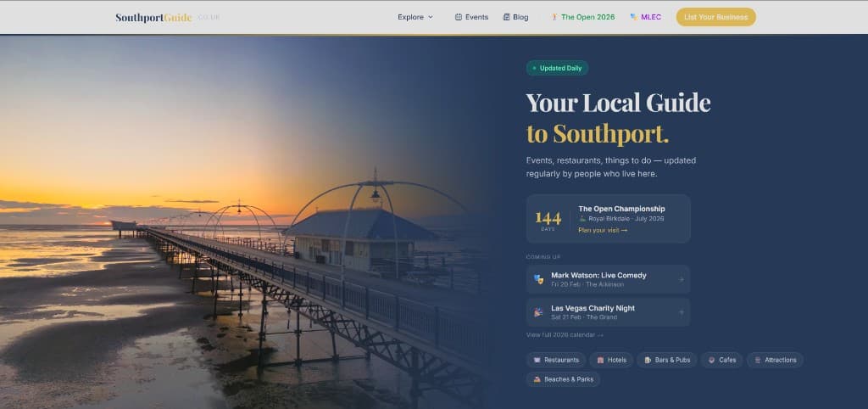
Task: Click the beach icon in Beaches & Parks chip
Action: pyautogui.click(x=537, y=379)
